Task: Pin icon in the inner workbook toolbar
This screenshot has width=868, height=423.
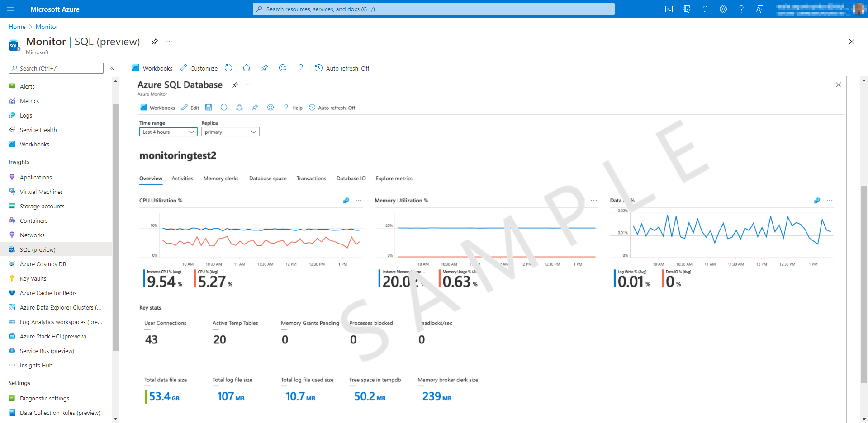Action: [x=255, y=108]
